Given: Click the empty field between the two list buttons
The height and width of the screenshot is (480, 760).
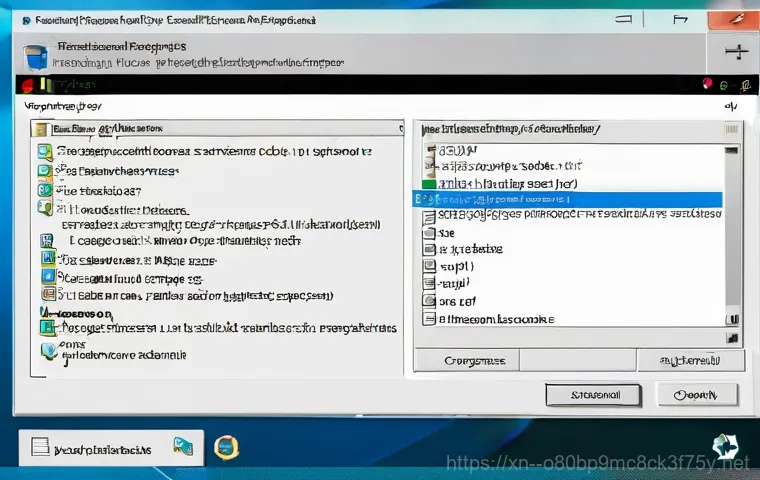Looking at the screenshot, I should click(578, 361).
